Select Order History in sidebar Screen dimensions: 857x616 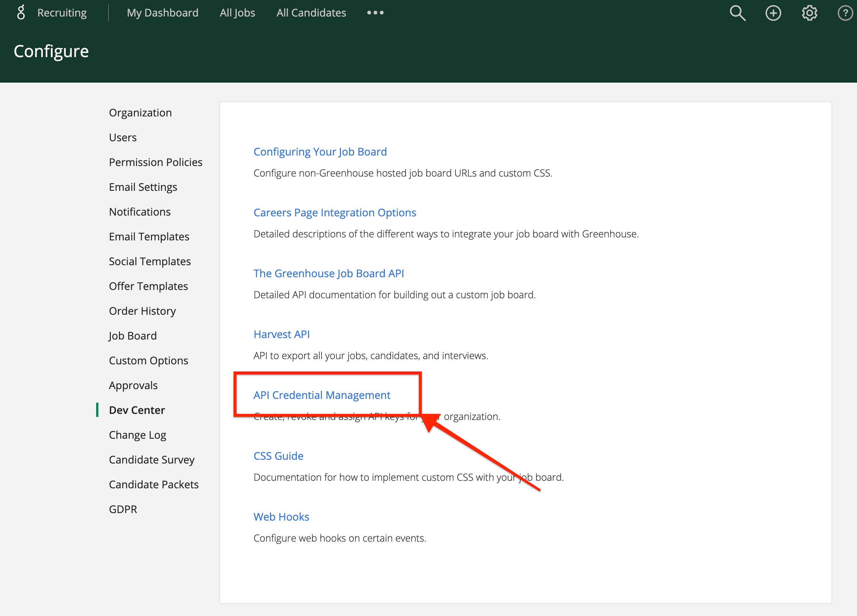[x=142, y=311]
